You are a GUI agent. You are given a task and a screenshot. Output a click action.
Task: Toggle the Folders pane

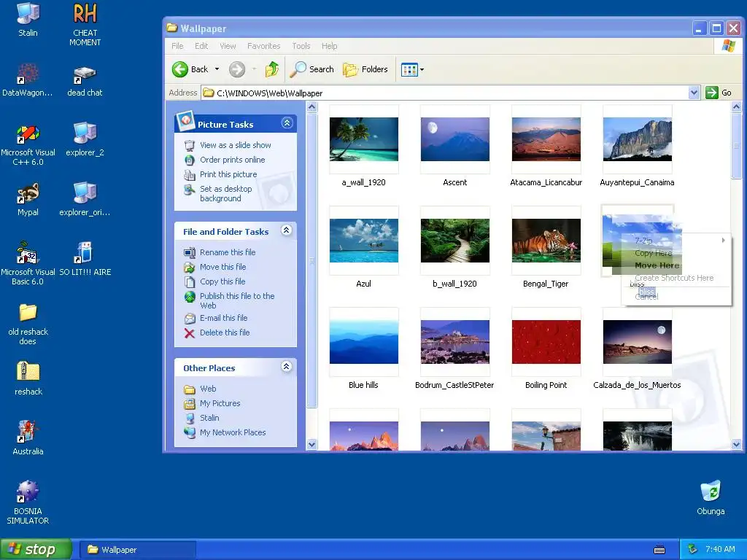tap(365, 69)
